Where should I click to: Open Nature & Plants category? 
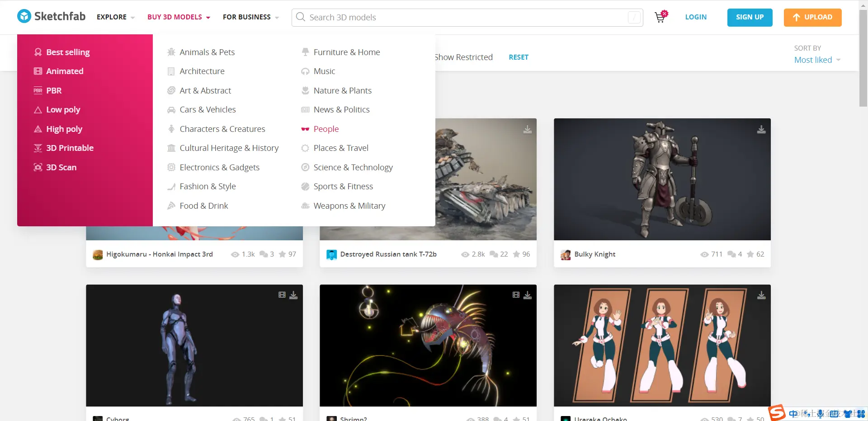343,90
